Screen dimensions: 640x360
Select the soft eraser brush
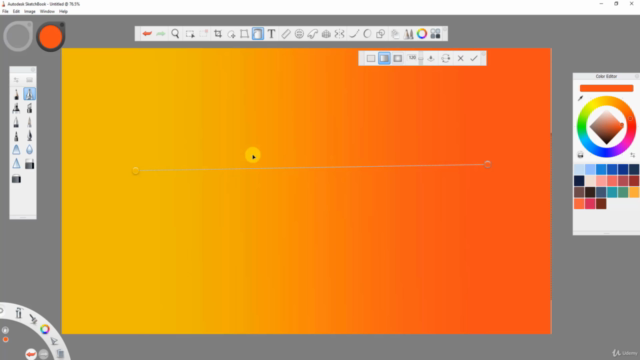click(16, 179)
